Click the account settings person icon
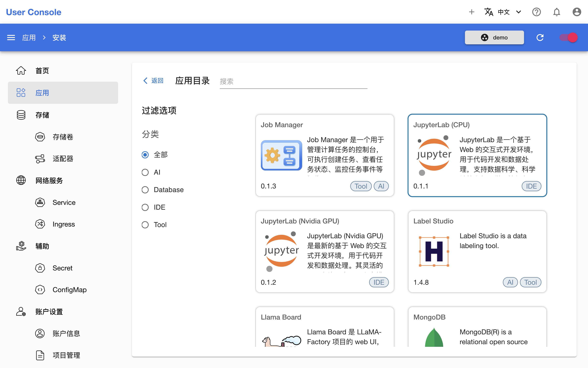This screenshot has width=588, height=368. point(21,311)
